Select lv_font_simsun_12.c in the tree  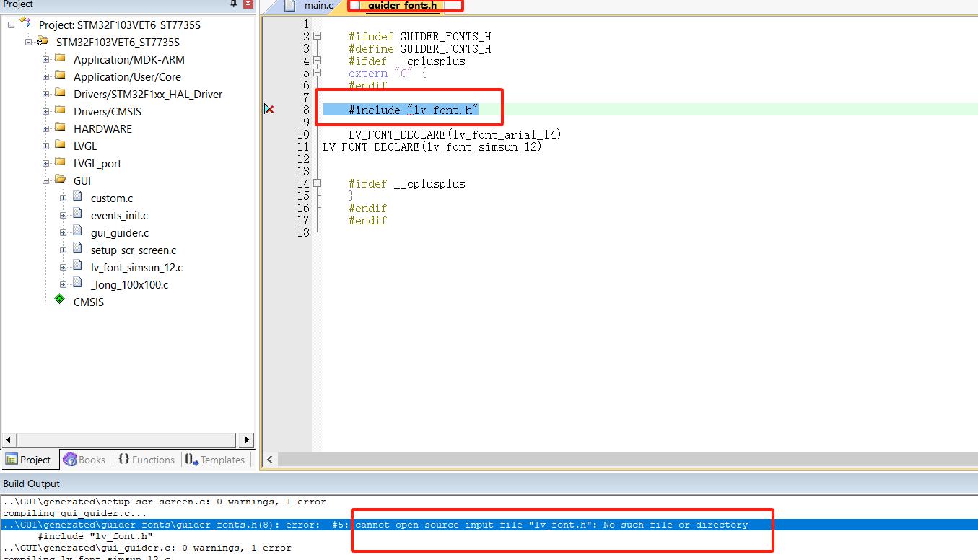pyautogui.click(x=136, y=267)
